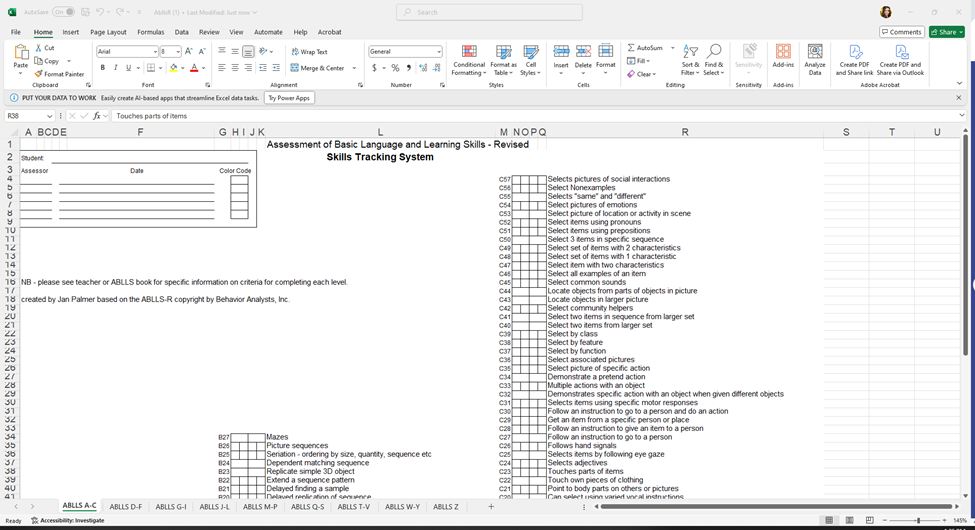Open the General number format dropdown
The width and height of the screenshot is (975, 530).
point(438,52)
